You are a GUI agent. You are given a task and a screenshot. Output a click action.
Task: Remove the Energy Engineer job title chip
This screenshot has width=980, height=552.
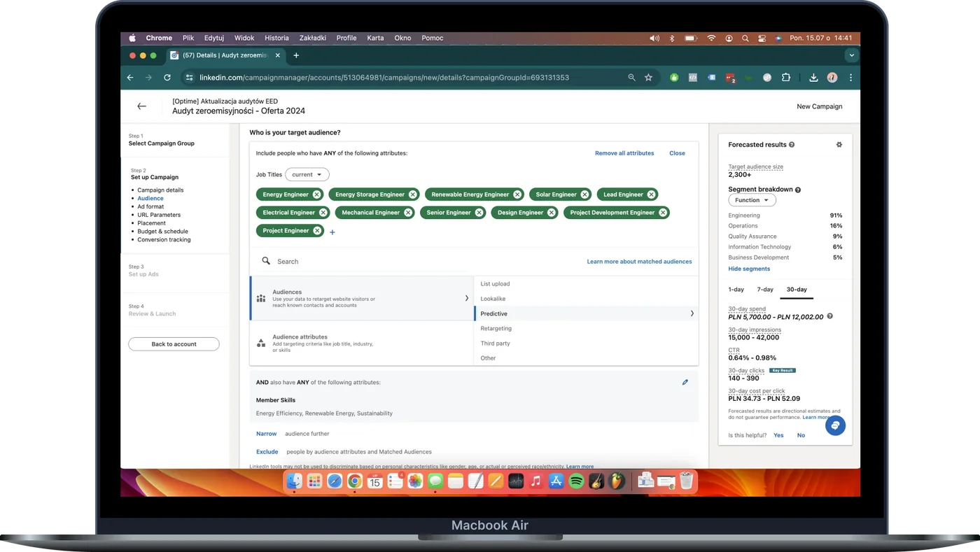[x=316, y=194]
